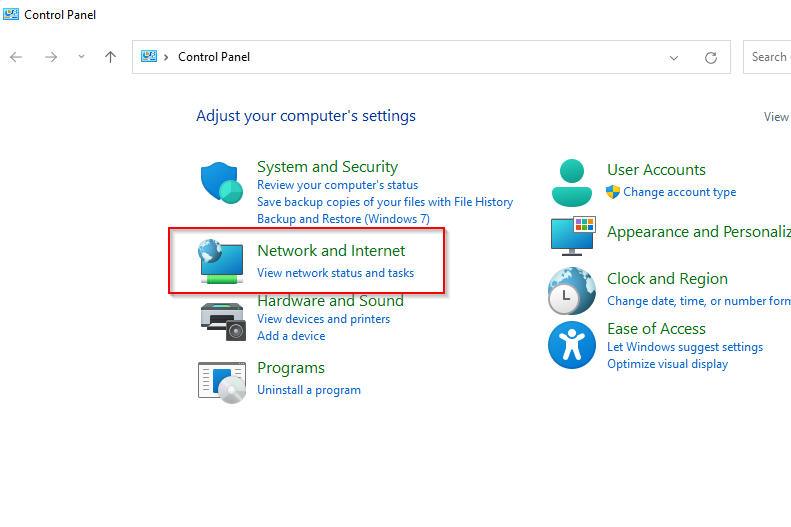Viewport: 791px width, 527px height.
Task: Open View network status and tasks
Action: 335,273
